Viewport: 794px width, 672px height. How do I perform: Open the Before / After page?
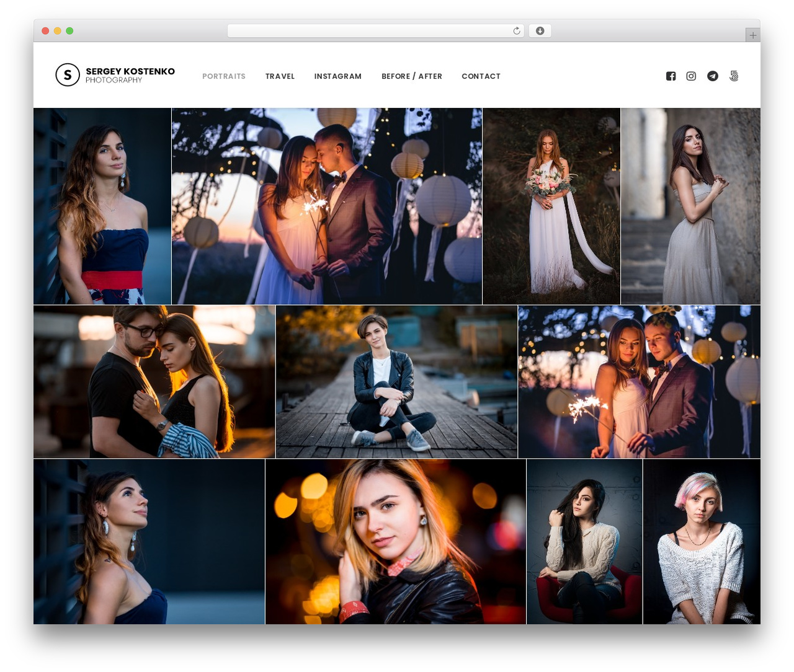[412, 76]
